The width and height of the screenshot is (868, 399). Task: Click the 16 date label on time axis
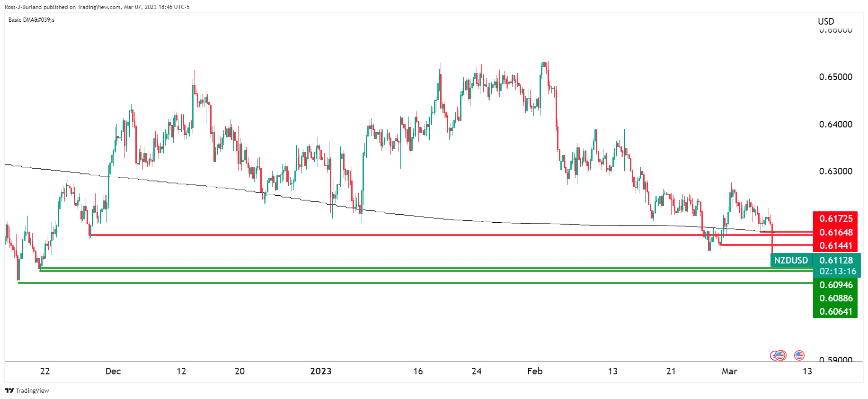[x=418, y=371]
